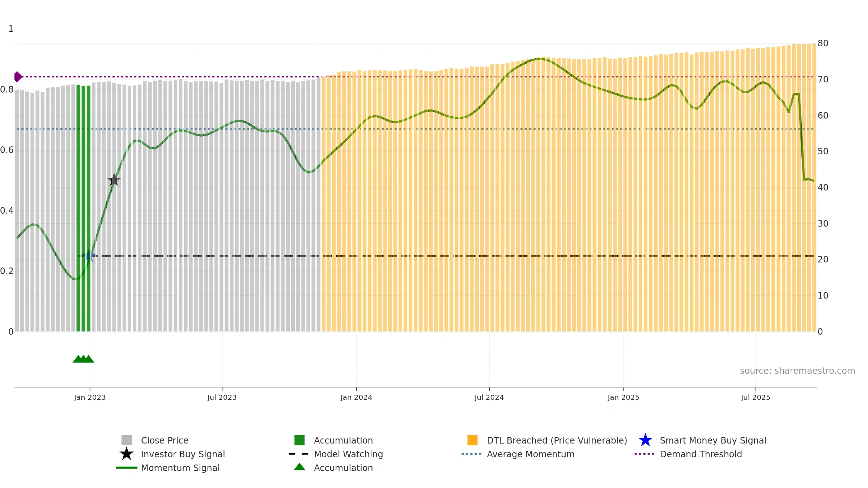868x488 pixels.
Task: Click the orange DTL Breached swatch in legend
Action: point(472,440)
